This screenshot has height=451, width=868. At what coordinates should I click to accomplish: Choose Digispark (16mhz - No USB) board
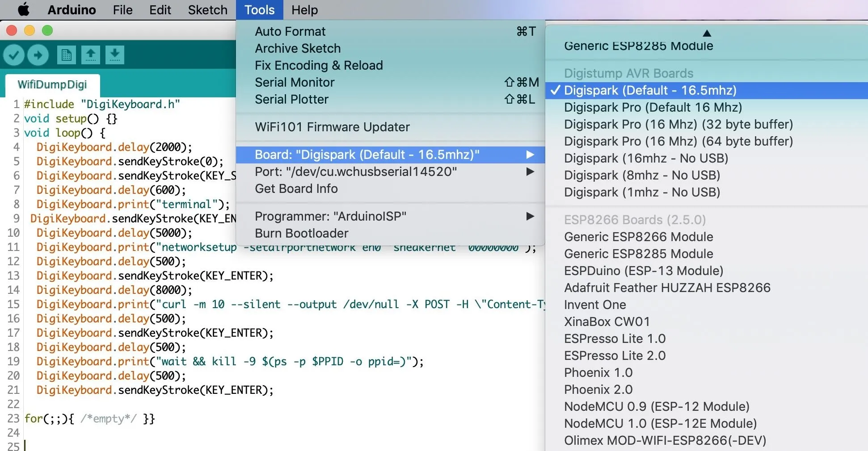tap(707, 158)
